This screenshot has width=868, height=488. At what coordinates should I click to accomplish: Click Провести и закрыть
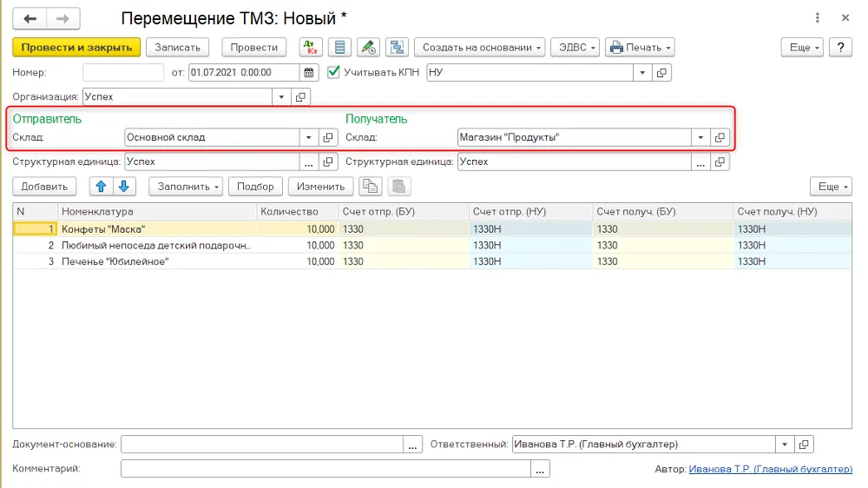(76, 48)
